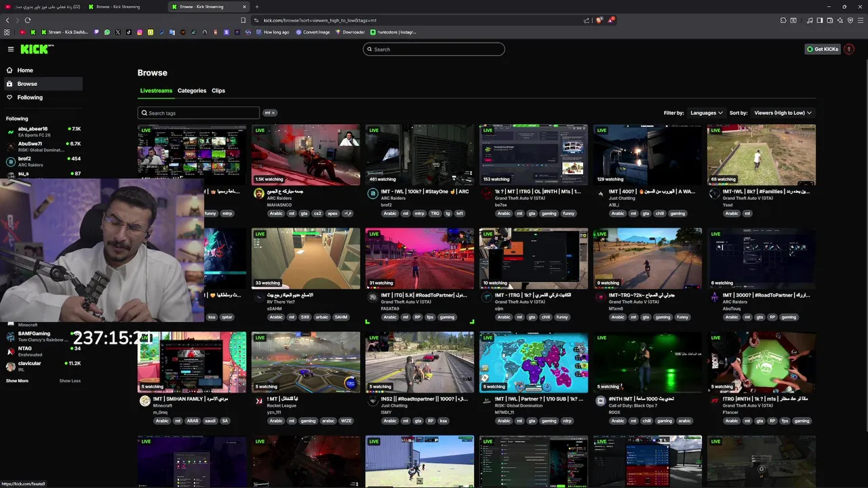This screenshot has width=868, height=488.
Task: Open the Brave Rewards triangle icon
Action: pos(611,20)
